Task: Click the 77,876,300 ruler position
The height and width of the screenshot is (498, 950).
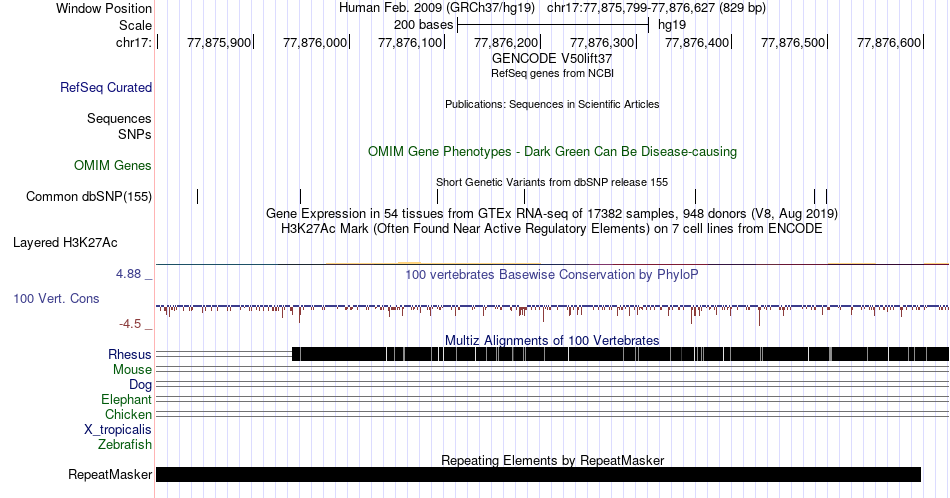Action: pos(602,42)
